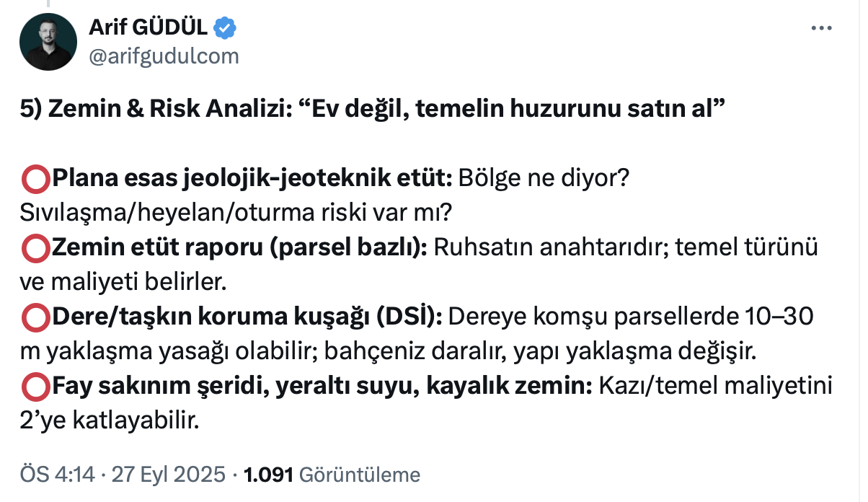Click the red circle before "Dere/taşkın koruma"
The height and width of the screenshot is (502, 868).
[x=35, y=317]
